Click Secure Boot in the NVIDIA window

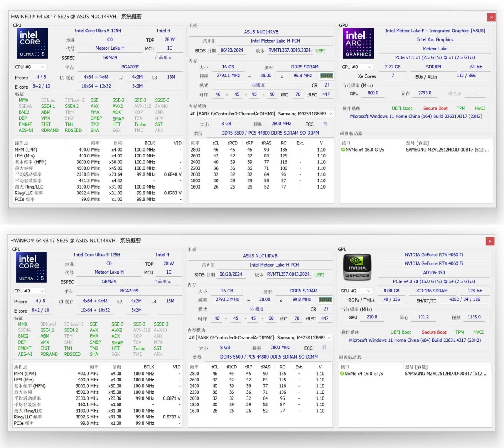(x=434, y=332)
